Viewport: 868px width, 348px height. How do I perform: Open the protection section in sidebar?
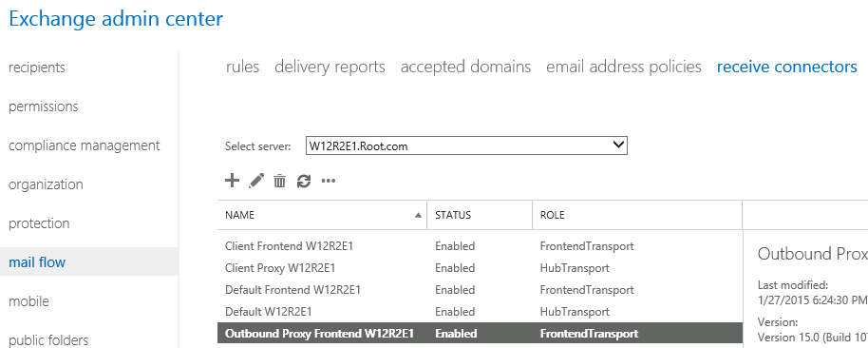[39, 223]
